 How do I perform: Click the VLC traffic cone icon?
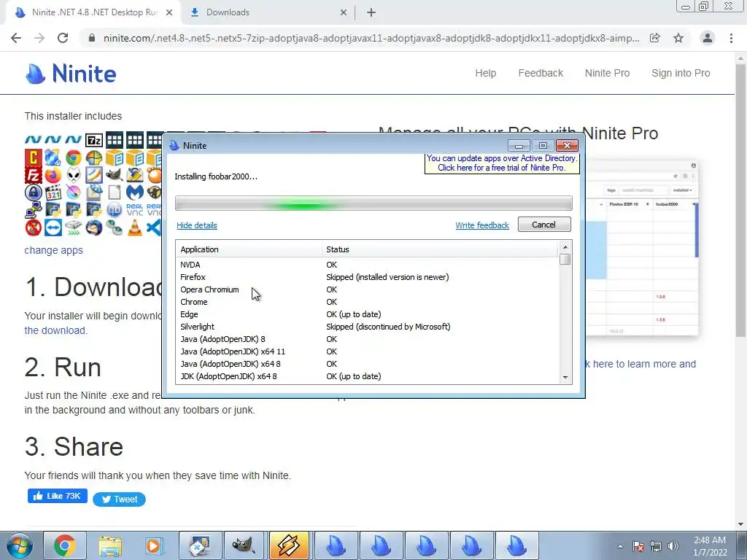135,227
